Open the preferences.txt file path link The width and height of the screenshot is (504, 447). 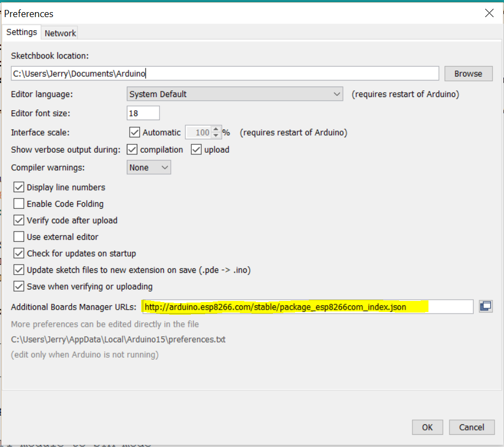119,340
